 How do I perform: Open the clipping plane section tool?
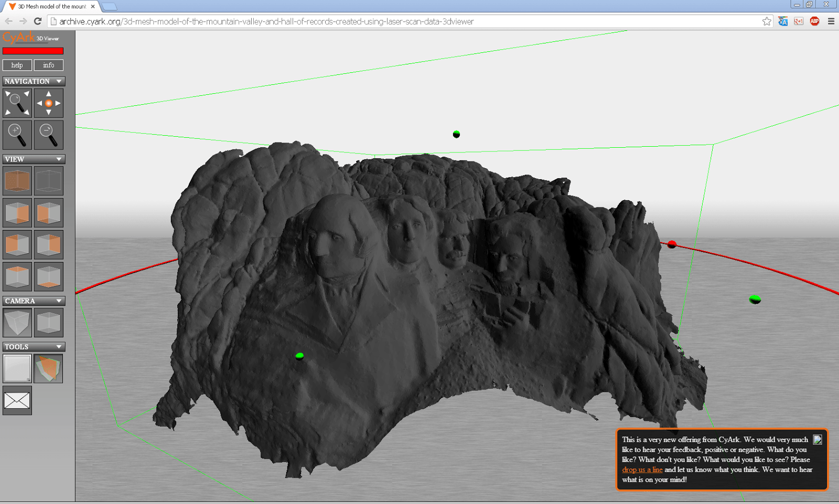(x=49, y=368)
